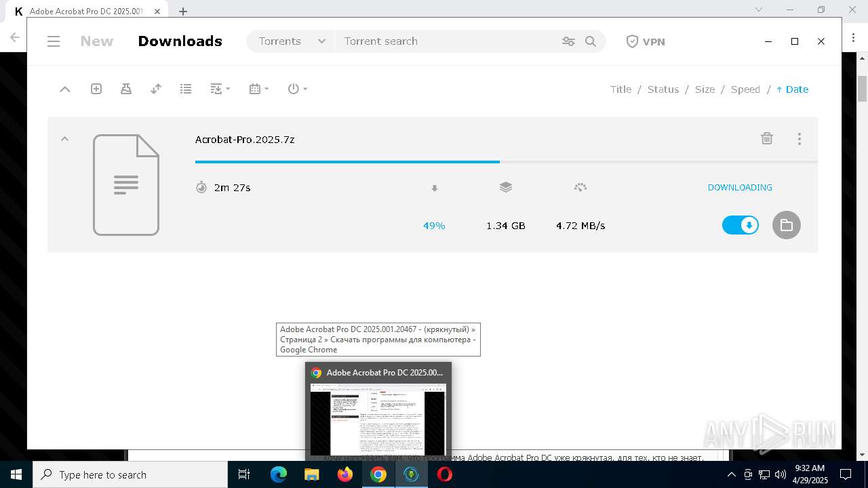Open the taskbar clock and date
The height and width of the screenshot is (488, 868).
[810, 474]
